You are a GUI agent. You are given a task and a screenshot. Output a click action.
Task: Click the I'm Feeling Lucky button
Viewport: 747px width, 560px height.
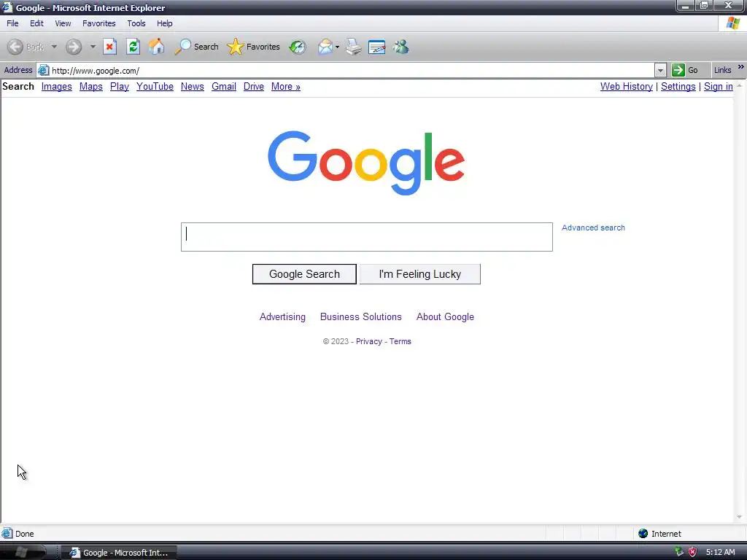pyautogui.click(x=419, y=274)
